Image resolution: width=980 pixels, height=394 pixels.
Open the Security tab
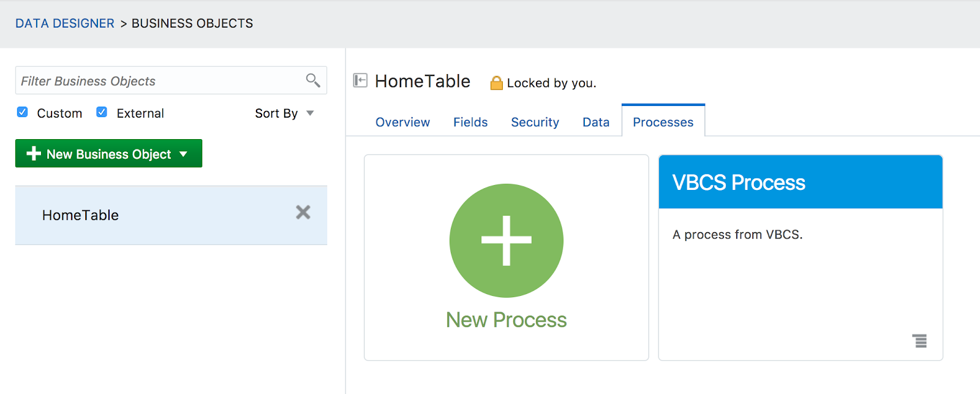535,122
